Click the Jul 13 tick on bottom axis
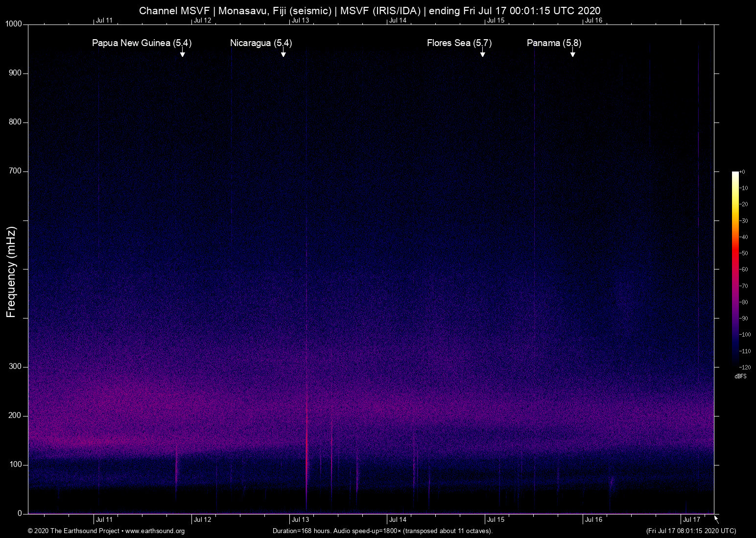The image size is (756, 538). 300,519
